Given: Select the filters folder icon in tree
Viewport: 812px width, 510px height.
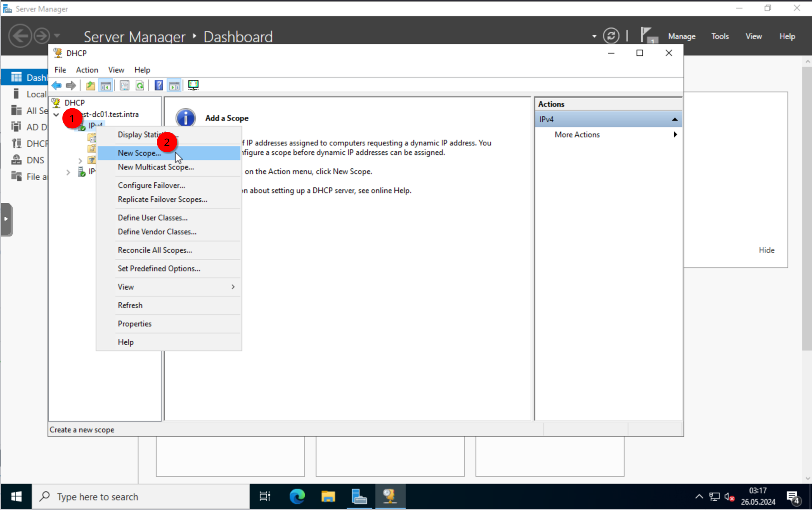Looking at the screenshot, I should click(91, 160).
